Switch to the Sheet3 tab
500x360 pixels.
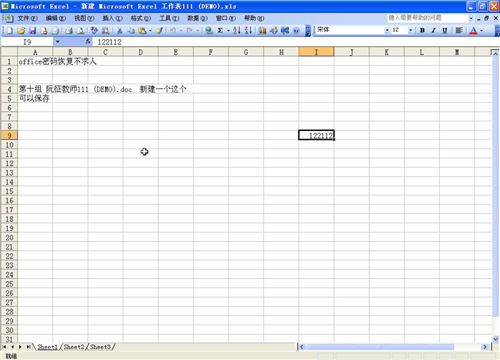100,347
